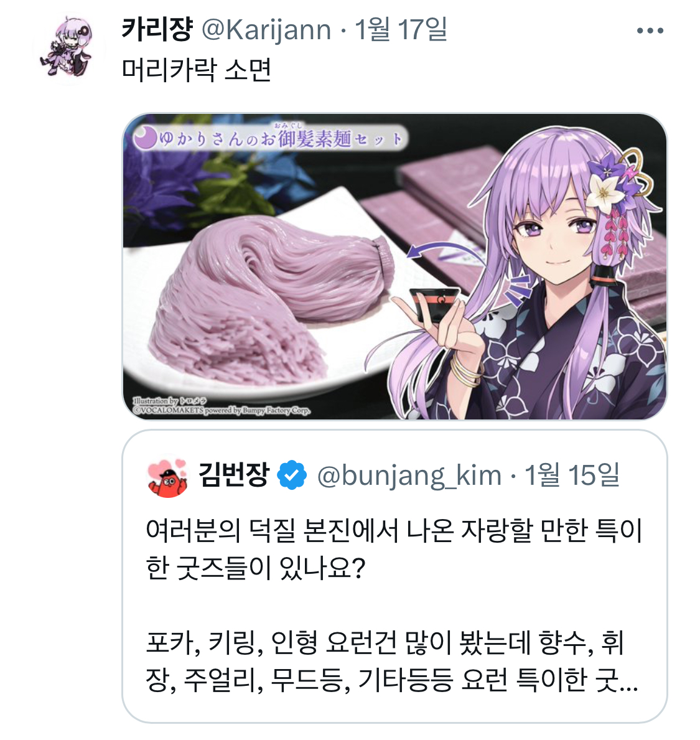
Task: Open the @bunjang_kim handle in quote
Action: 409,475
